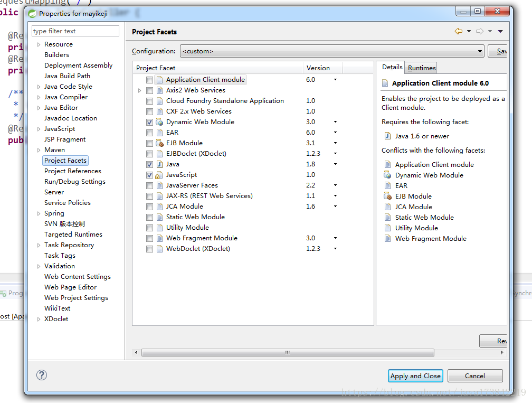Open forward history dropdown arrow
The height and width of the screenshot is (403, 532).
(x=490, y=31)
